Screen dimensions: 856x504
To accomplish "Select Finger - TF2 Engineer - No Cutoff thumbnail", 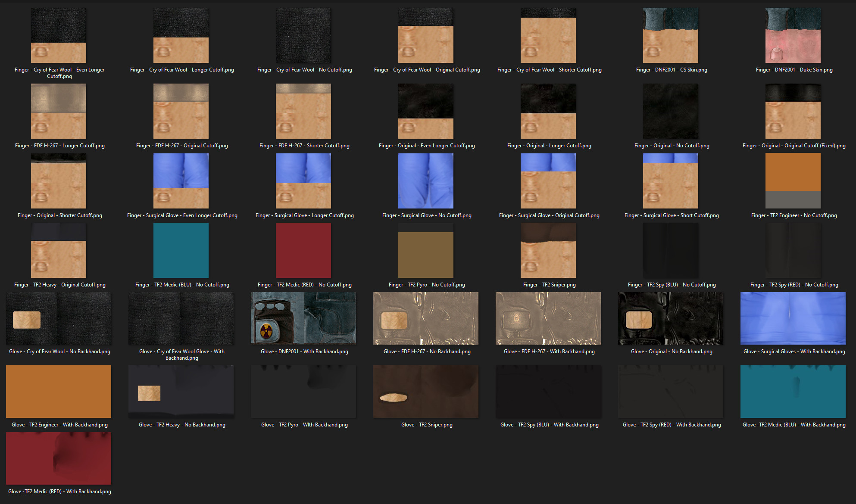I will tap(793, 181).
